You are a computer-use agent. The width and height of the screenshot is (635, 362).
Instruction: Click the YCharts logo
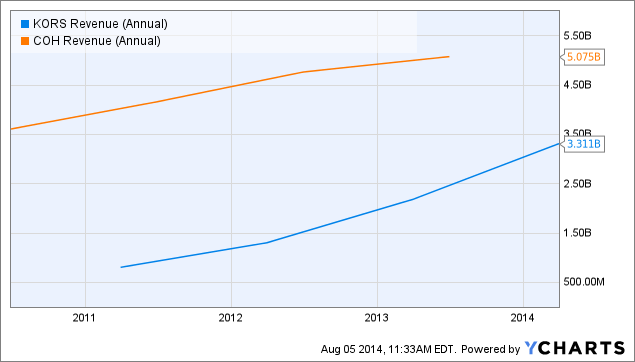[575, 348]
